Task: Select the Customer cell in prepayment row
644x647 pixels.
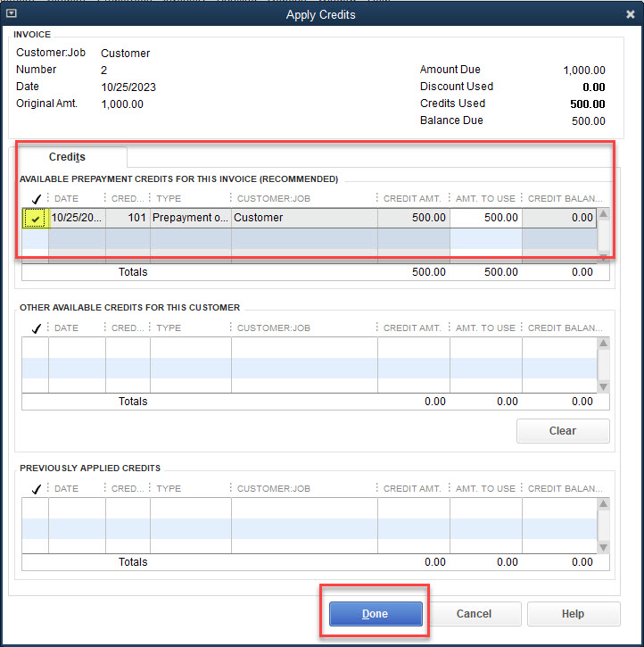Action: click(304, 218)
